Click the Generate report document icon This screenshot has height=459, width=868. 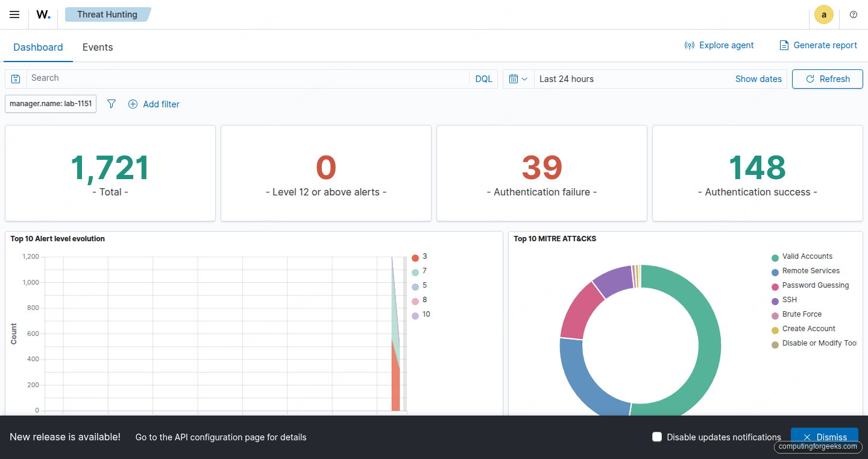(x=784, y=45)
